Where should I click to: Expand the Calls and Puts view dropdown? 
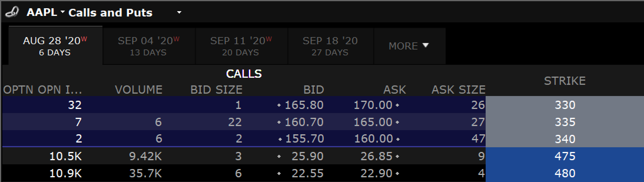click(179, 12)
